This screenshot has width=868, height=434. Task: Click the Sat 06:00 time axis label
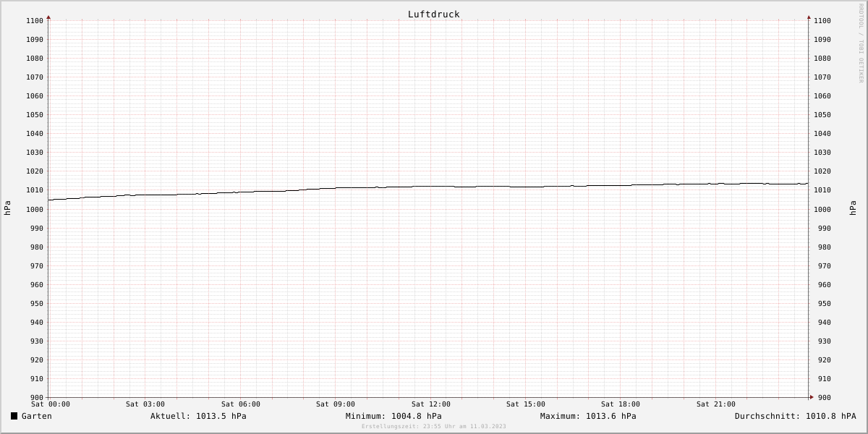(240, 404)
